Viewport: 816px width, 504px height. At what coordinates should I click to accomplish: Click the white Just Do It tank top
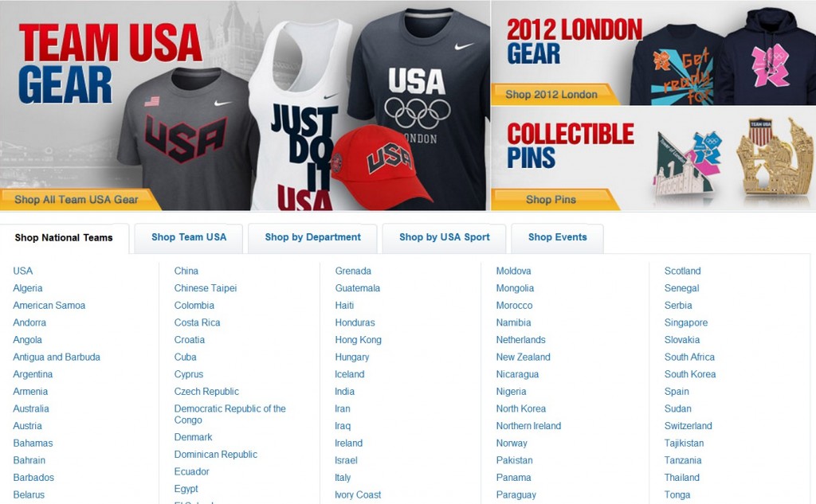(x=302, y=115)
